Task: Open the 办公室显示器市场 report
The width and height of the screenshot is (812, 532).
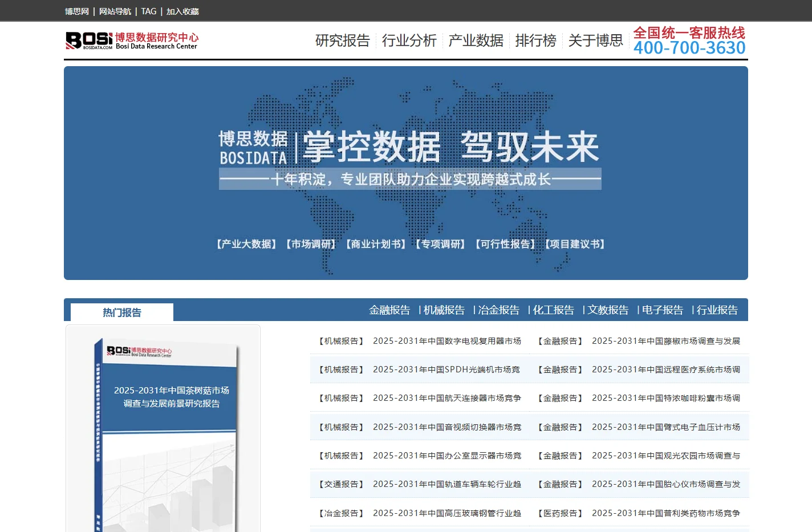Action: click(x=447, y=456)
